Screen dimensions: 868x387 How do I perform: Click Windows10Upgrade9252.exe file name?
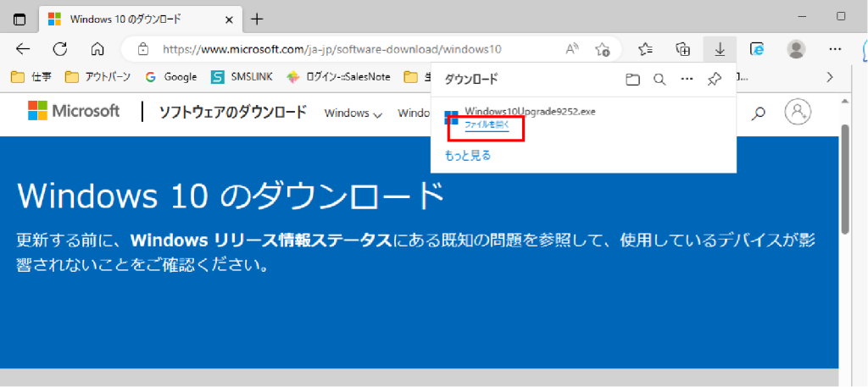pos(531,111)
